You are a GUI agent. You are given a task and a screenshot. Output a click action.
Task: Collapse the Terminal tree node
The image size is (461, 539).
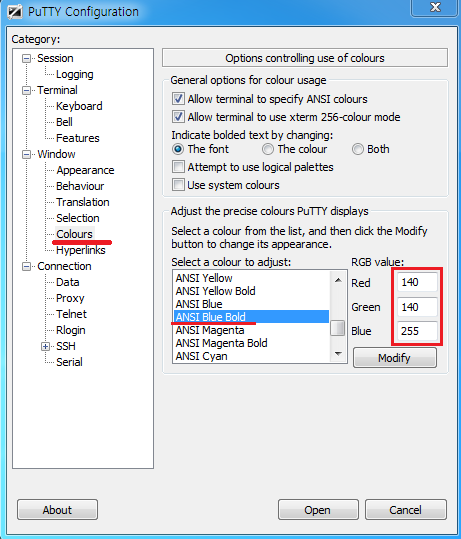(x=26, y=91)
